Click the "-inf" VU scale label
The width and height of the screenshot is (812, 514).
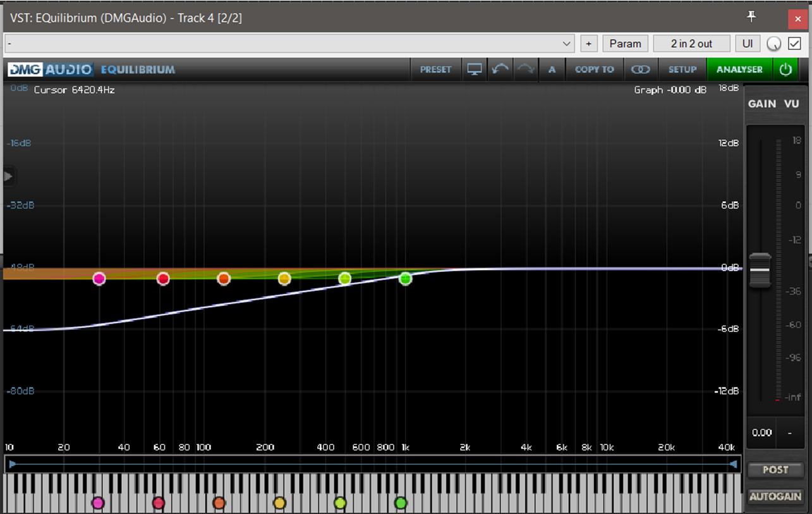[793, 398]
